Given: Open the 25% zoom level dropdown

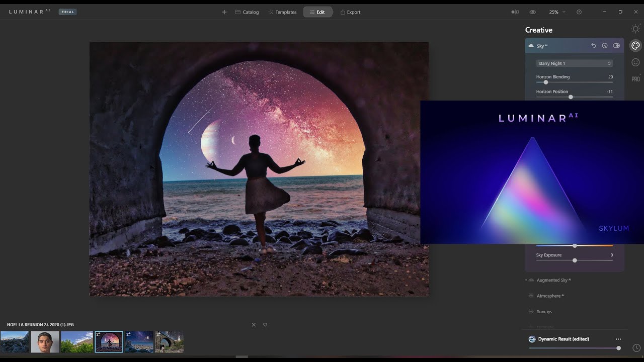Looking at the screenshot, I should (557, 12).
